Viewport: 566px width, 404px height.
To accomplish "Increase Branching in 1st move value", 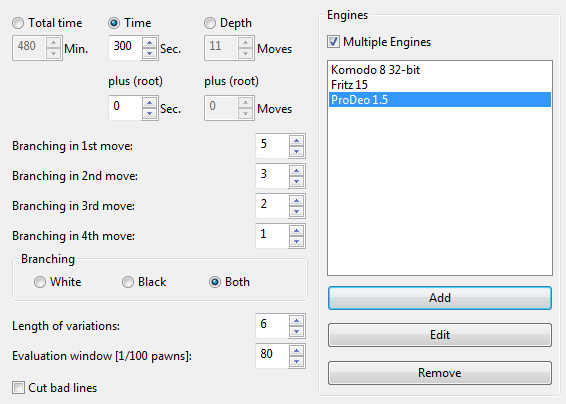I will click(296, 141).
